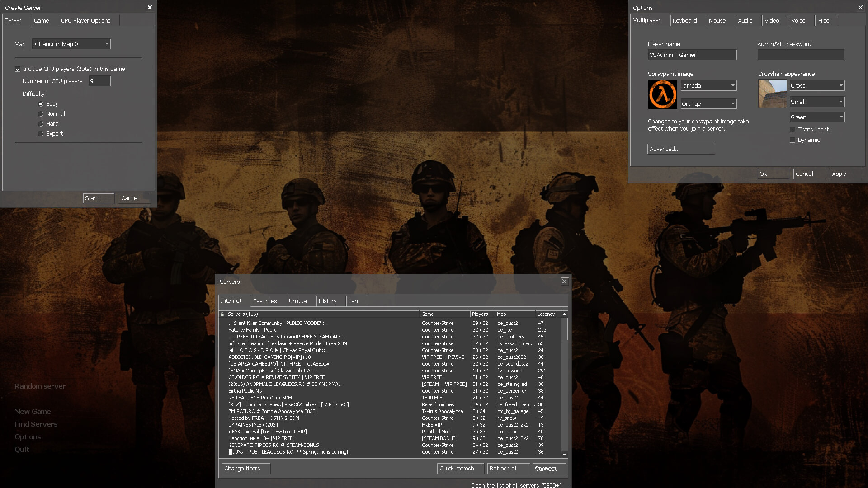
Task: Click Quick refresh button
Action: 460,468
